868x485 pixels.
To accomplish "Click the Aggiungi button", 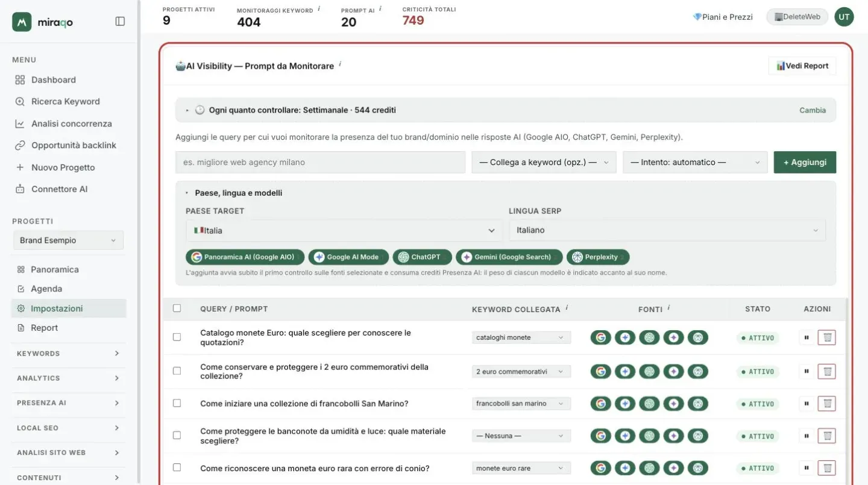I will (x=805, y=162).
